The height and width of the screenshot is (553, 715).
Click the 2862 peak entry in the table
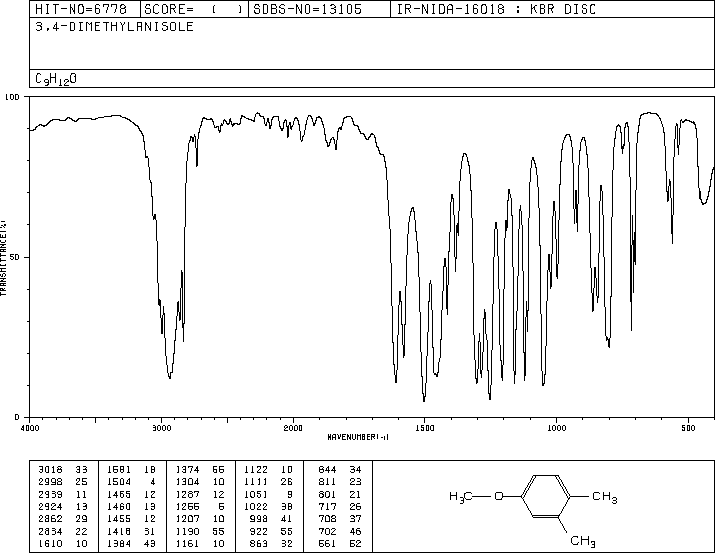point(63,519)
